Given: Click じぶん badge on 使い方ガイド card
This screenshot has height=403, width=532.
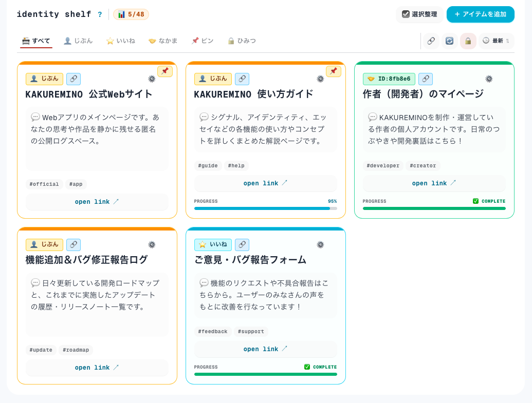Looking at the screenshot, I should (x=213, y=79).
